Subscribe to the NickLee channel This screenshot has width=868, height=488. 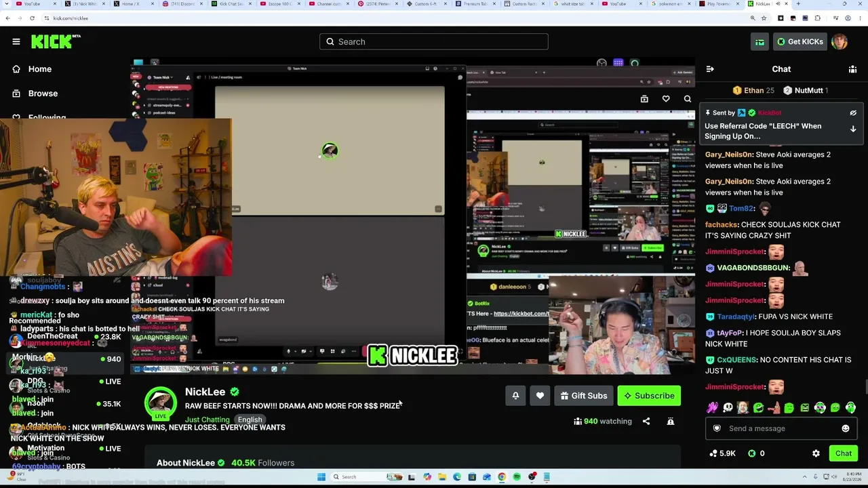pos(649,396)
